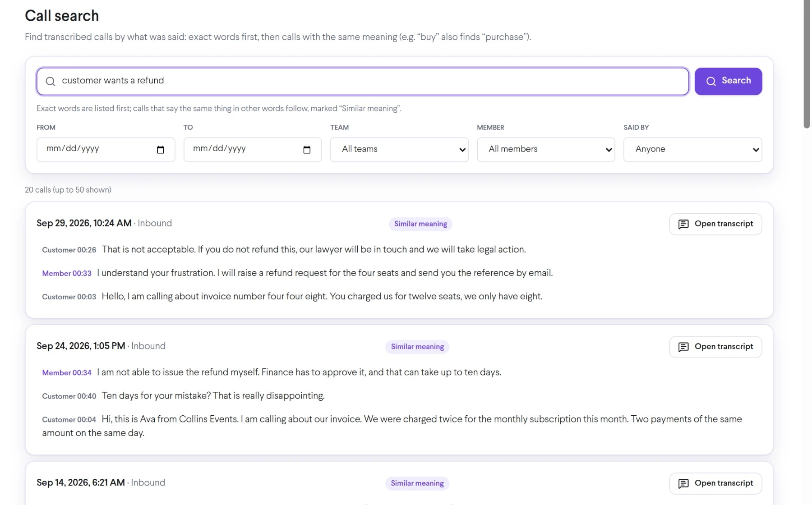Jump to Customer 00:26 timestamp line
The width and height of the screenshot is (812, 505).
tap(69, 250)
